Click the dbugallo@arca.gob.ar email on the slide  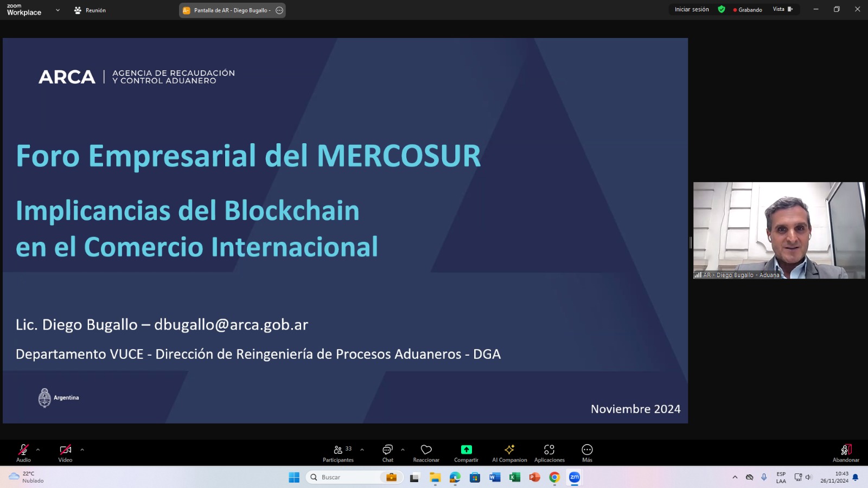231,324
